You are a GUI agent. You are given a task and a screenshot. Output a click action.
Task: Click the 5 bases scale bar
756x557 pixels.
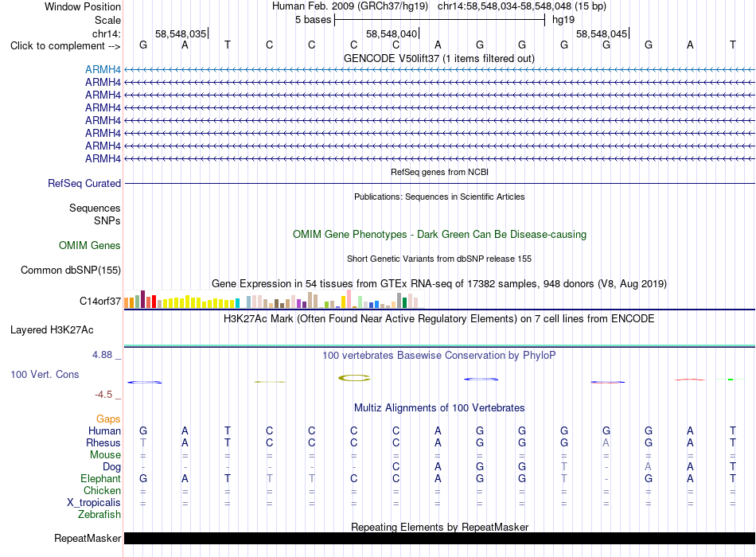point(439,20)
